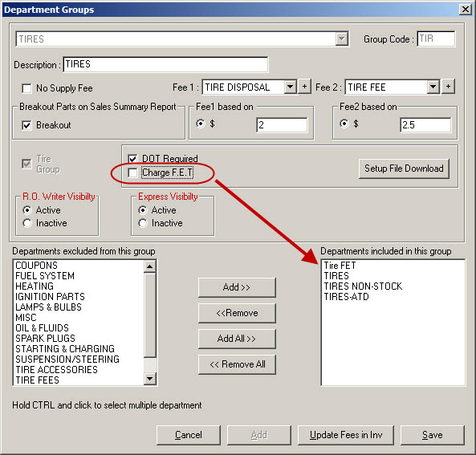Click the Update Fees in Inv button
Screen dimensions: 476x455
click(x=346, y=435)
